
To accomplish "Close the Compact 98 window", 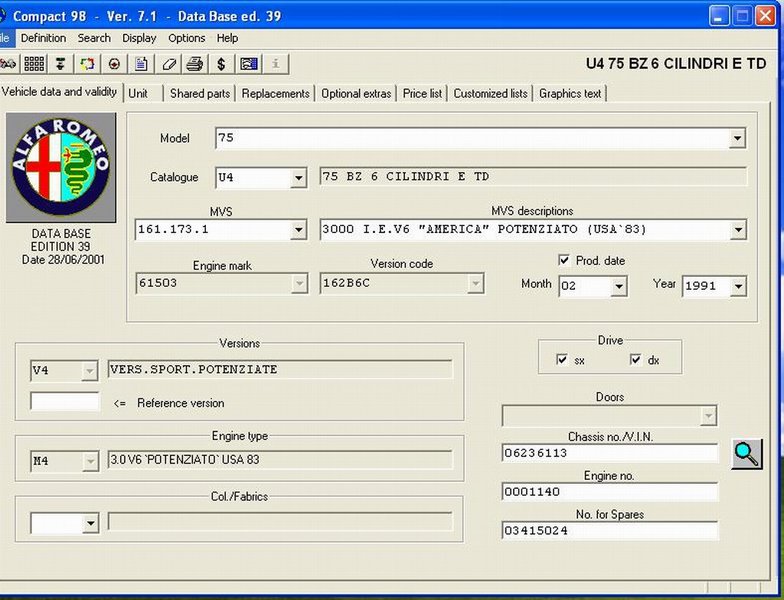I will pos(765,16).
